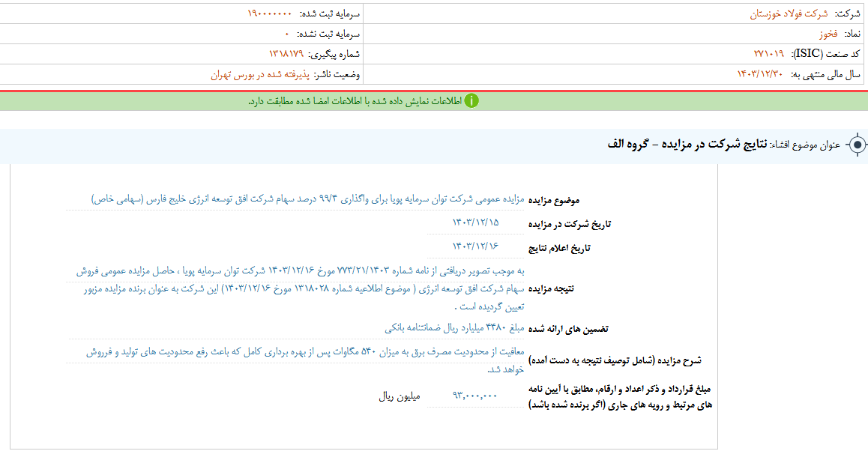Viewport: 868px width, 457px height.
Task: Click the auction subject description text
Action: [307, 199]
